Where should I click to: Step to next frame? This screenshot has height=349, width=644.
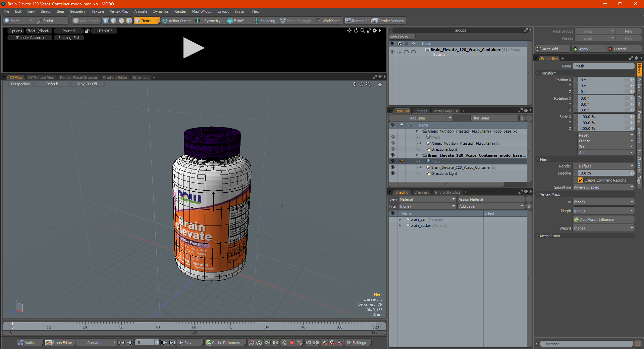tap(164, 343)
